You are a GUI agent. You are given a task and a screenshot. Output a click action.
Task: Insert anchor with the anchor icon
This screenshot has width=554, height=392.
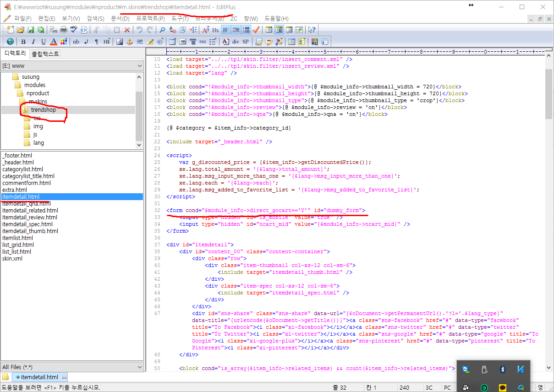click(x=129, y=42)
